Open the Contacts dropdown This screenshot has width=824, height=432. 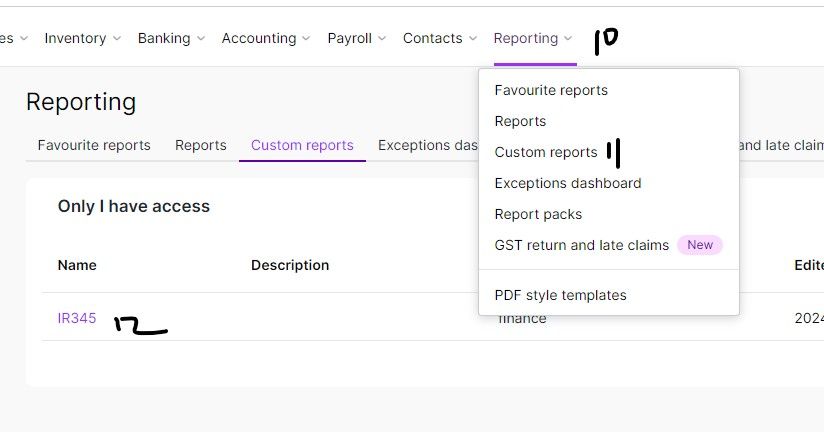click(x=439, y=38)
